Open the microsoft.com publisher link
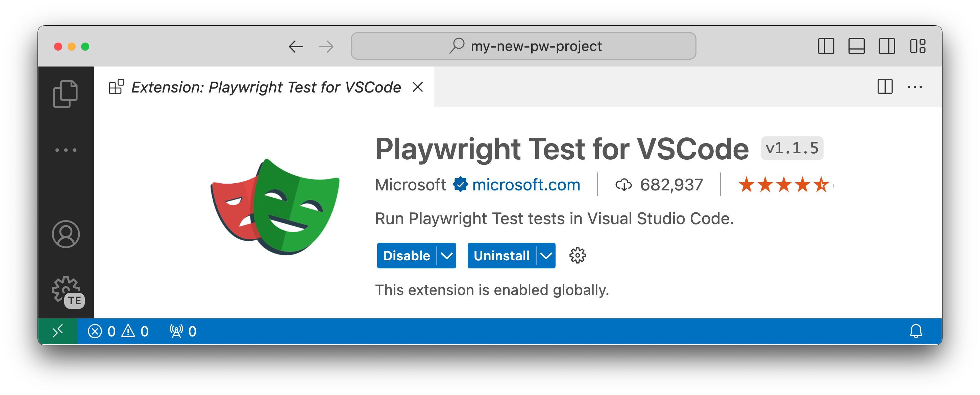The height and width of the screenshot is (395, 980). (526, 185)
